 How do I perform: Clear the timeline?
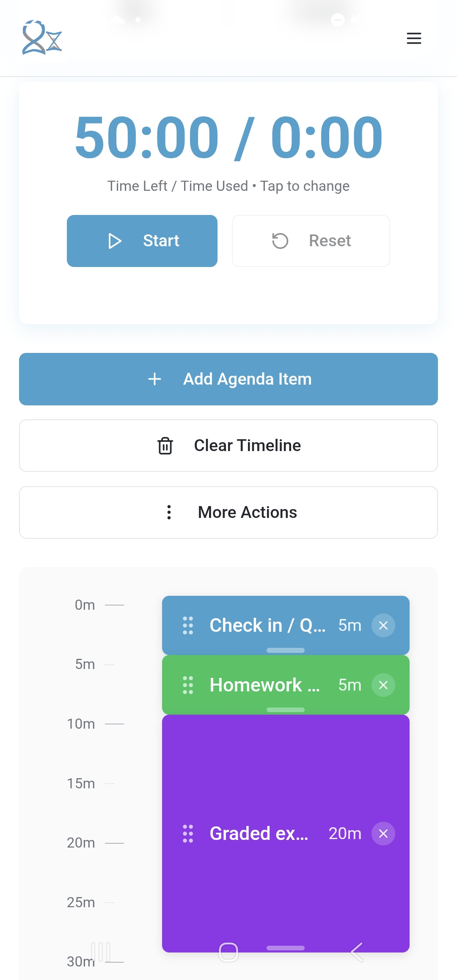[x=228, y=446]
